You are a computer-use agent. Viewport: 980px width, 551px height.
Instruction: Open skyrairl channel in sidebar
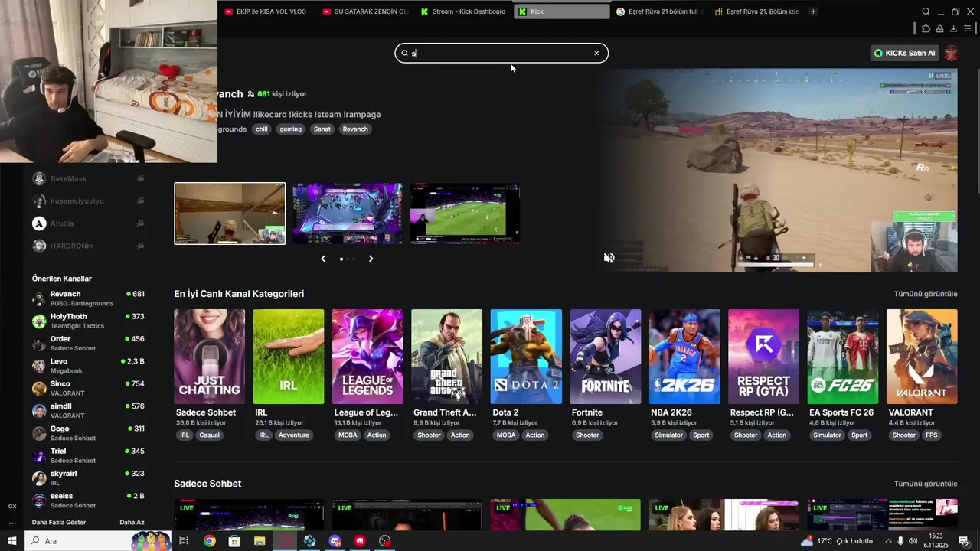click(88, 478)
